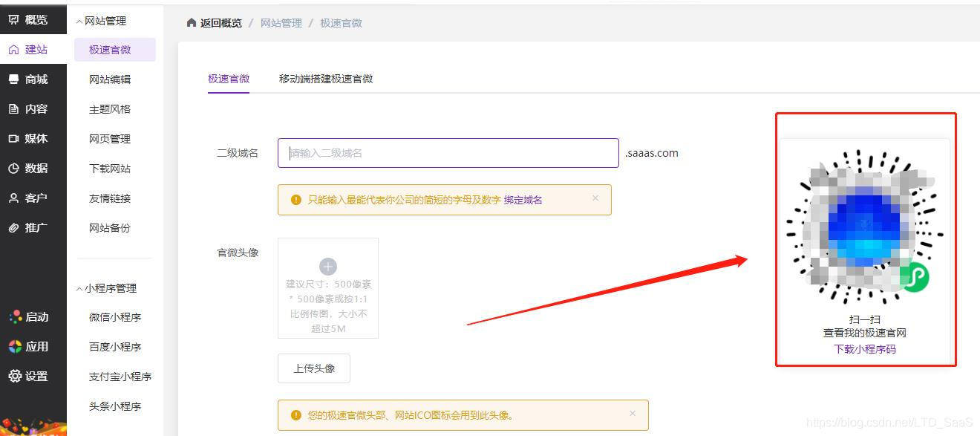Switch to the 极速官微 tab
The height and width of the screenshot is (436, 980).
point(229,79)
